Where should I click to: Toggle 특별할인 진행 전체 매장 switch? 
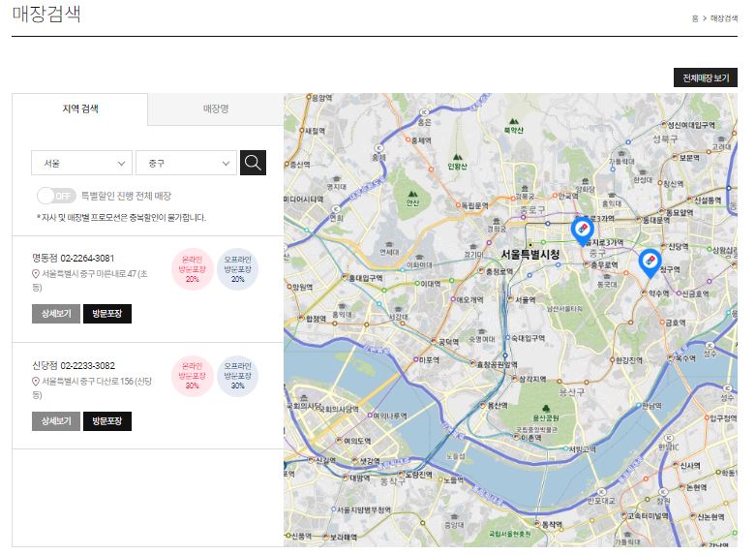56,196
